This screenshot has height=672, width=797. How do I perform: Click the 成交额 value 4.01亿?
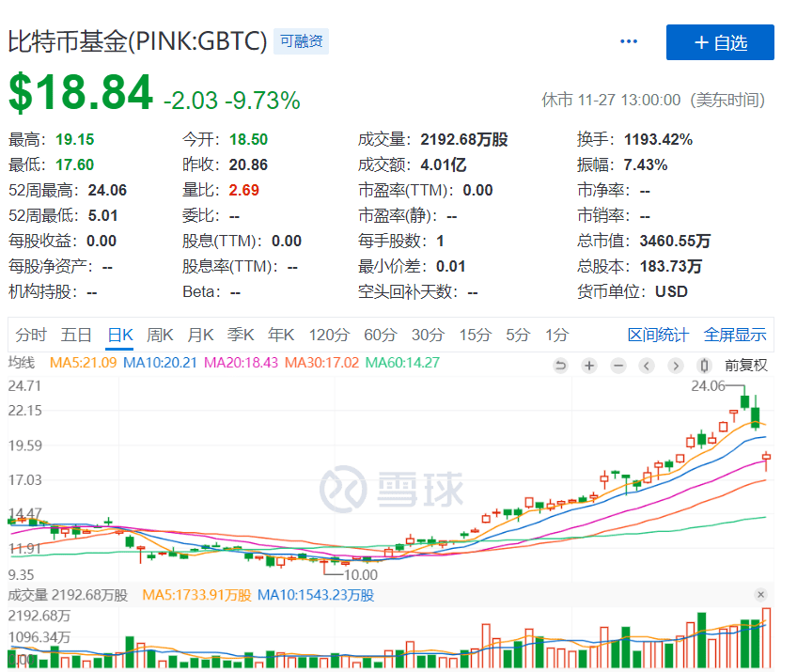444,164
